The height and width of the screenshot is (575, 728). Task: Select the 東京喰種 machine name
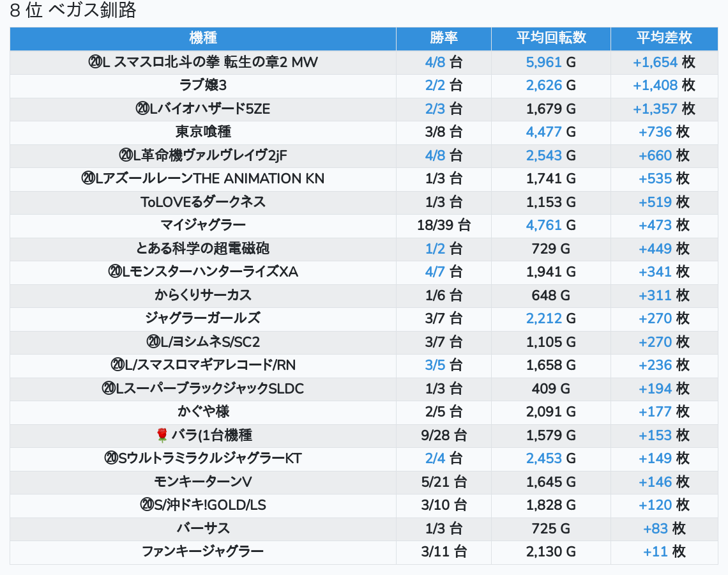point(203,132)
